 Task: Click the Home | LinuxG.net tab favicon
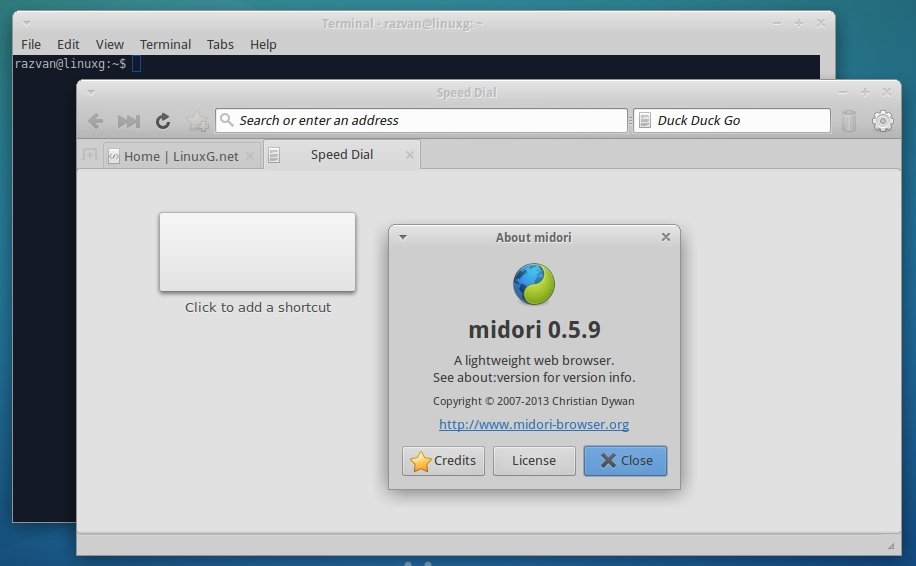click(x=114, y=156)
